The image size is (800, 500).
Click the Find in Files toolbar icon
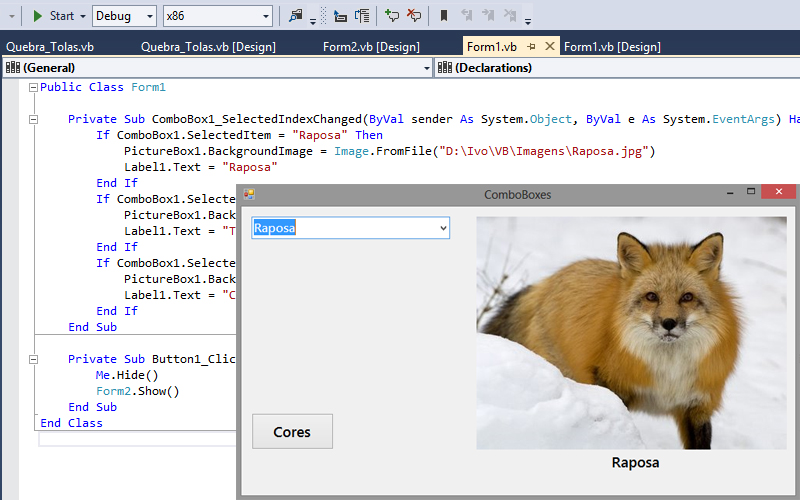(295, 15)
